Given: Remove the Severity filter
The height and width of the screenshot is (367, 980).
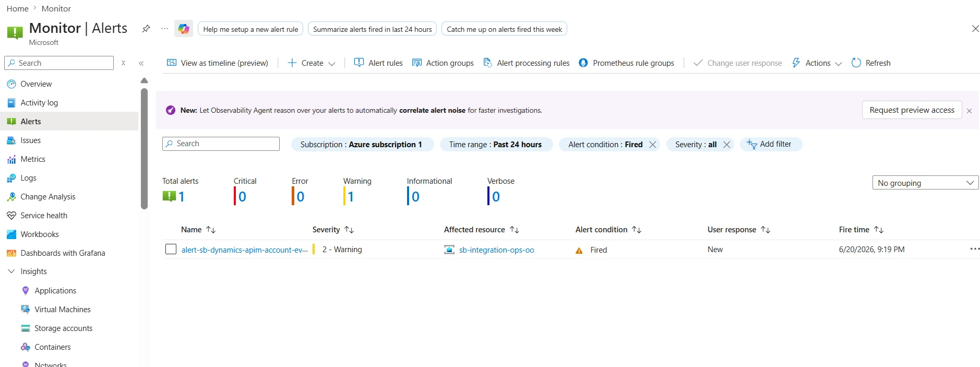Looking at the screenshot, I should (727, 145).
